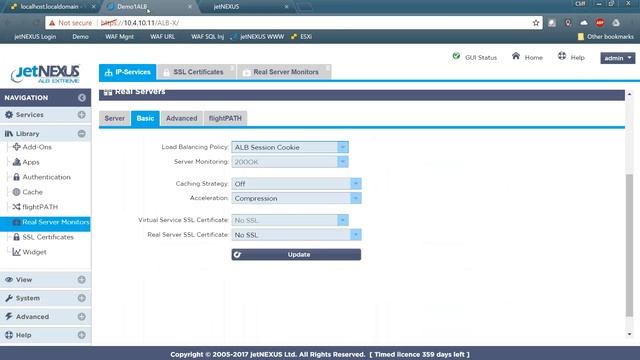Click the View eye icon

click(9, 280)
